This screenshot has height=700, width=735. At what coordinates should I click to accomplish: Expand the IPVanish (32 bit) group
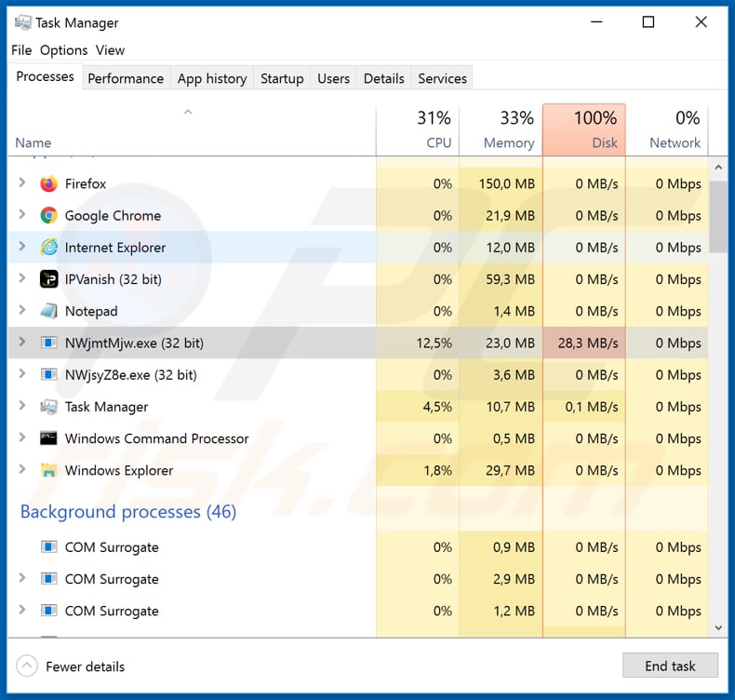[x=22, y=278]
